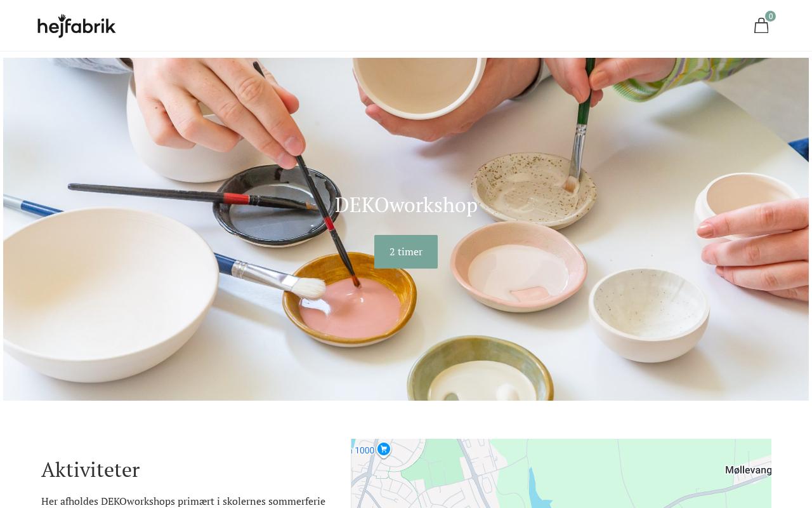Screen dimensions: 812x508
Task: Click the Aktiviteter section heading
Action: point(91,469)
